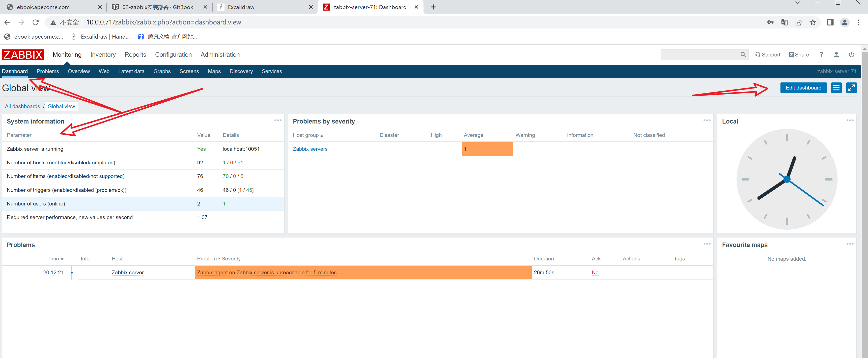868x358 pixels.
Task: Select the Dashboard submenu tab
Action: click(15, 71)
